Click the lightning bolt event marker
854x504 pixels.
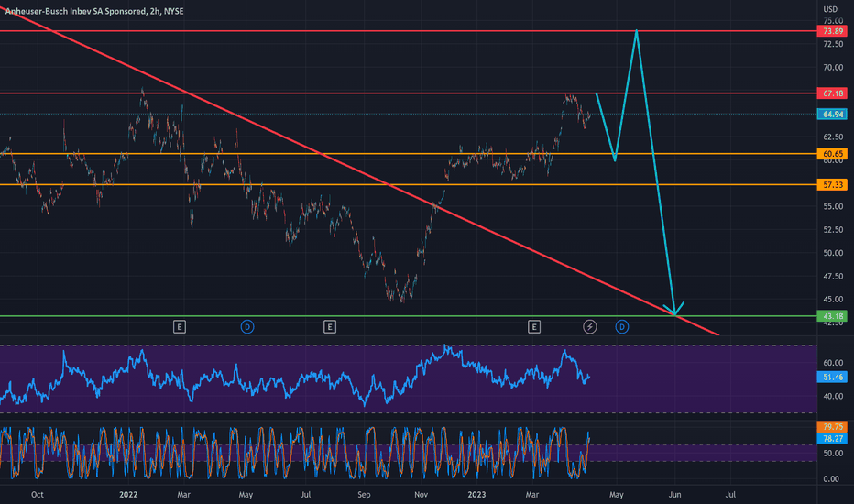pyautogui.click(x=590, y=327)
